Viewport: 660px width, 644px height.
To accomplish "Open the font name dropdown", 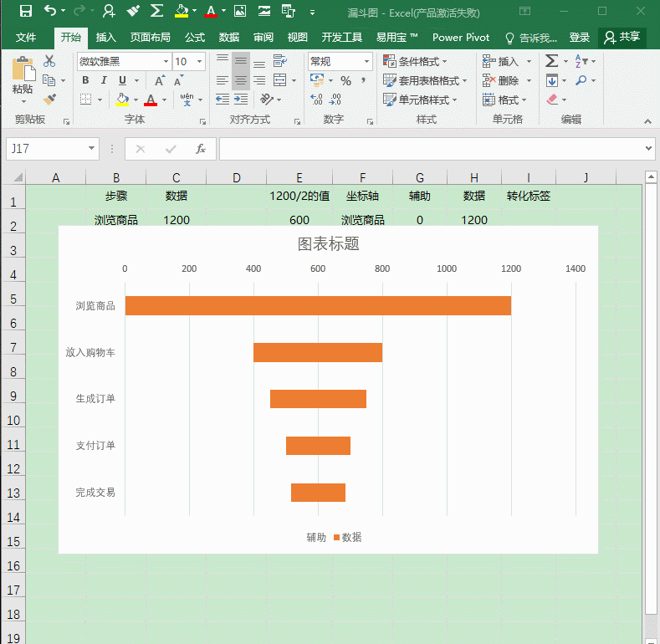I will [166, 61].
